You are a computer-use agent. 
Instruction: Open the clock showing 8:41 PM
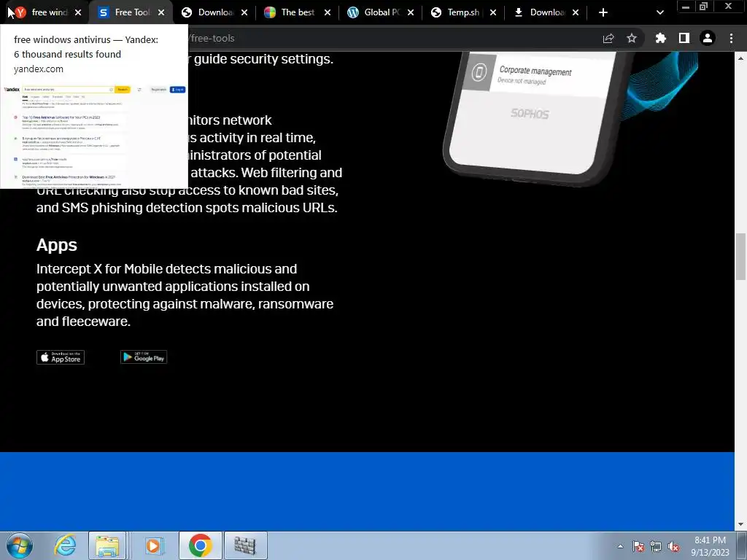(710, 546)
